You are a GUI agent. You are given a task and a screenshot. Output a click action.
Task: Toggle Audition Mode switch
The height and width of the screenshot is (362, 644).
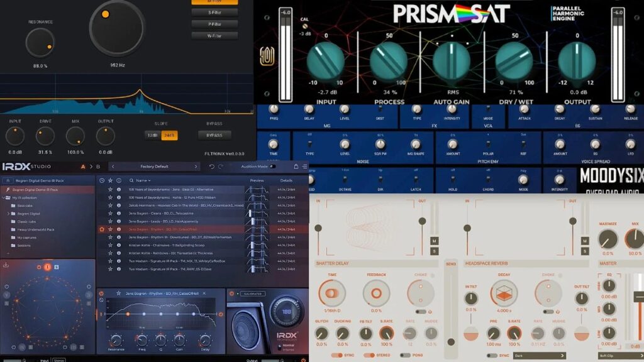pyautogui.click(x=272, y=167)
